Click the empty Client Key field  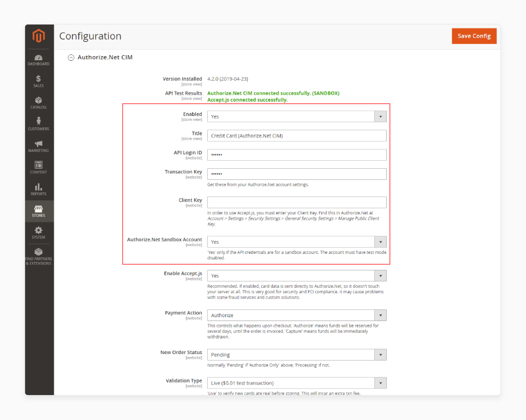tap(297, 202)
